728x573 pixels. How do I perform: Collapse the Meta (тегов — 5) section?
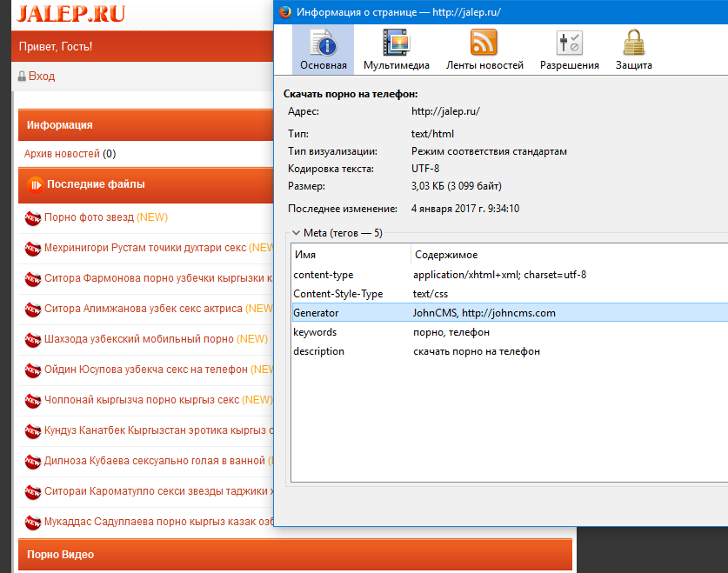coord(296,233)
